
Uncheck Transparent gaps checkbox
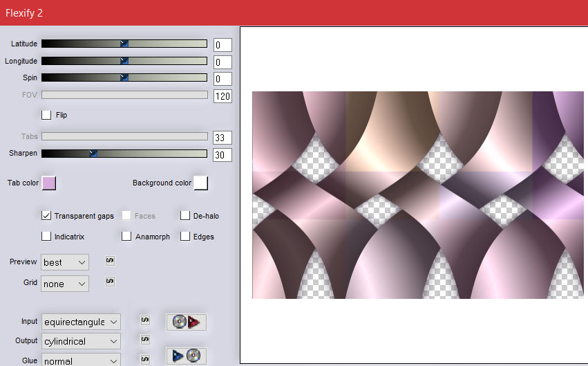point(46,215)
